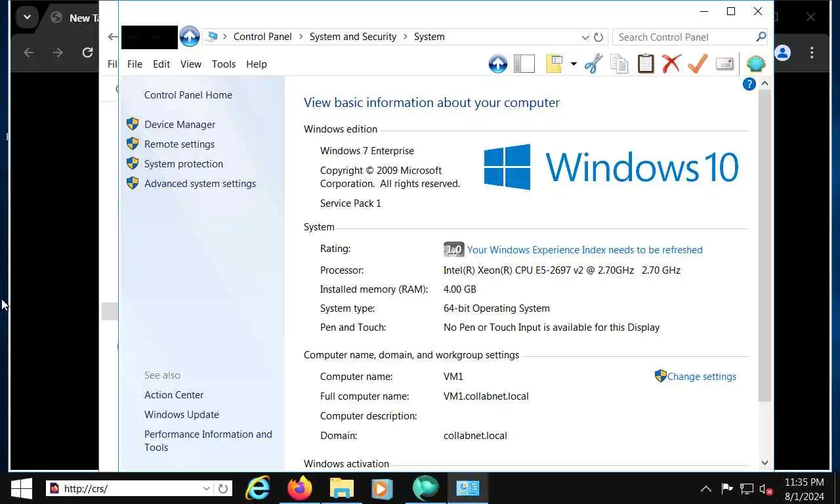840x504 pixels.
Task: Open the Tools menu
Action: click(x=224, y=64)
